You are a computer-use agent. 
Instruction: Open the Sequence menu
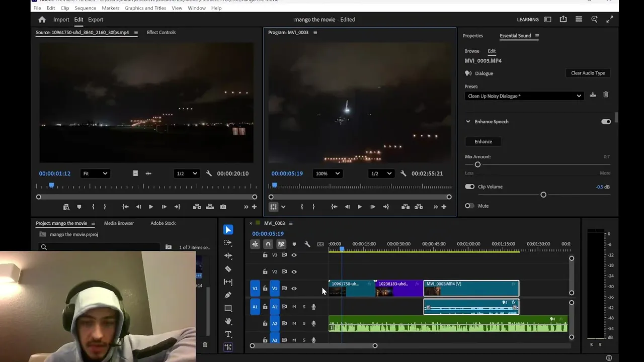(x=86, y=8)
